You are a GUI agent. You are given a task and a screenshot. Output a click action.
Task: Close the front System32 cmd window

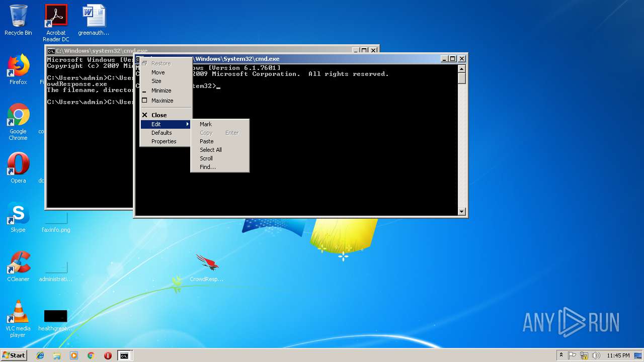(461, 59)
